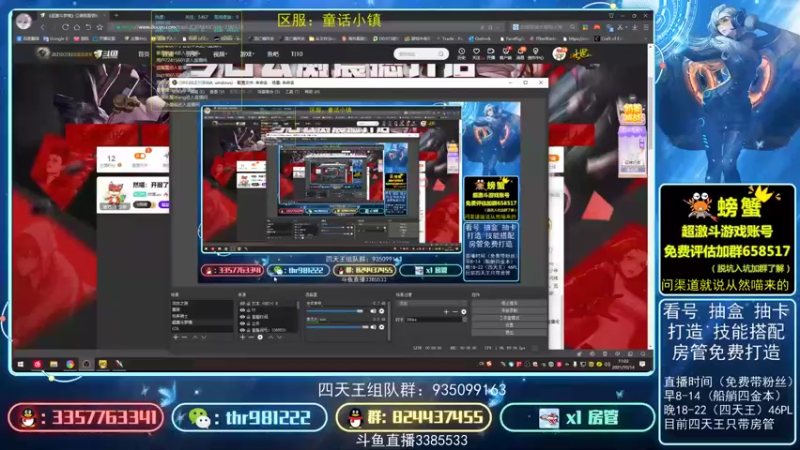Open a new browser tab with the plus icon

coord(116,15)
